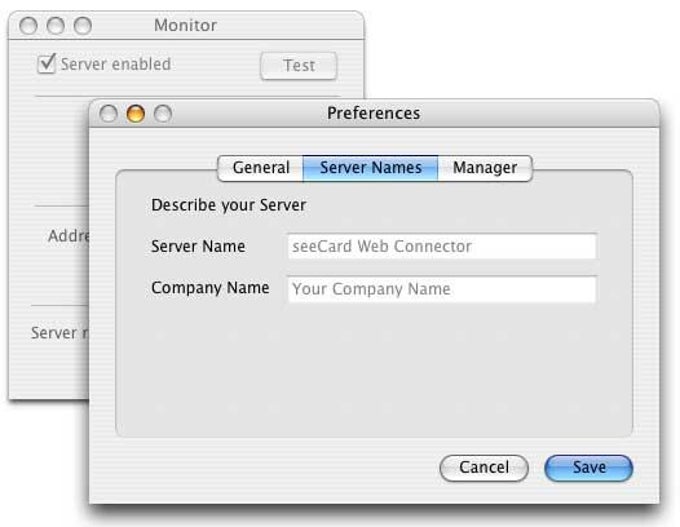Open the Manager tab
The image size is (680, 527).
pos(485,168)
